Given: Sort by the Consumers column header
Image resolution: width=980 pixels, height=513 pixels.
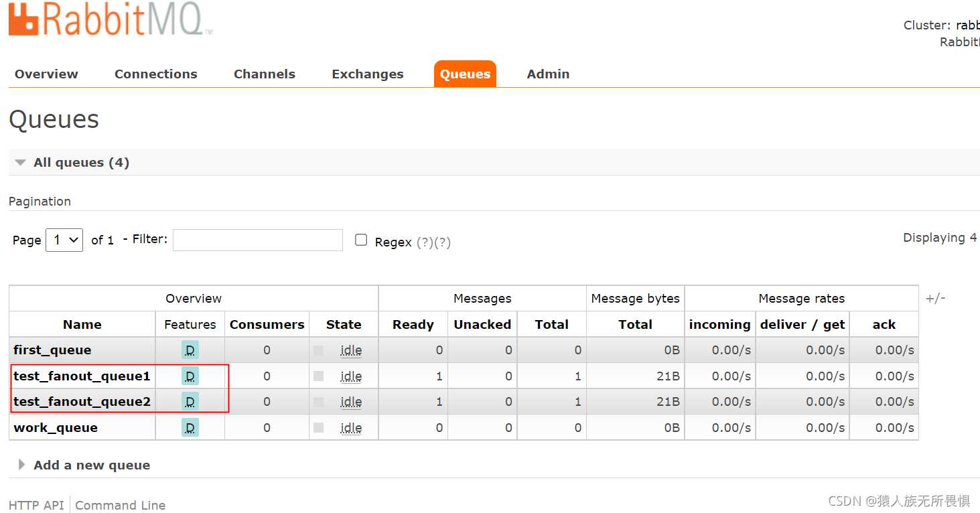Looking at the screenshot, I should 267,325.
